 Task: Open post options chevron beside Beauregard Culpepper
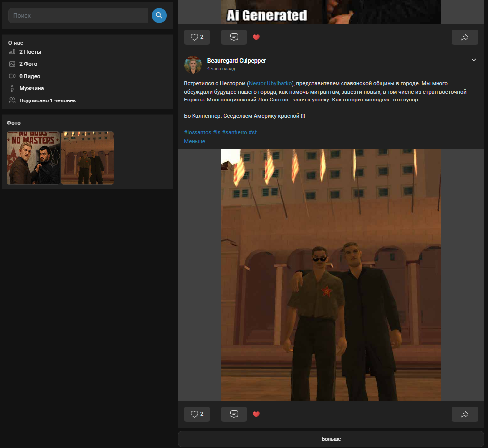[x=474, y=60]
